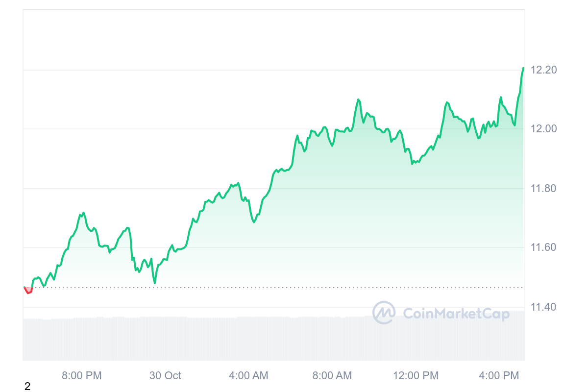Click the 11.60 price axis label
The width and height of the screenshot is (588, 392).
click(543, 247)
